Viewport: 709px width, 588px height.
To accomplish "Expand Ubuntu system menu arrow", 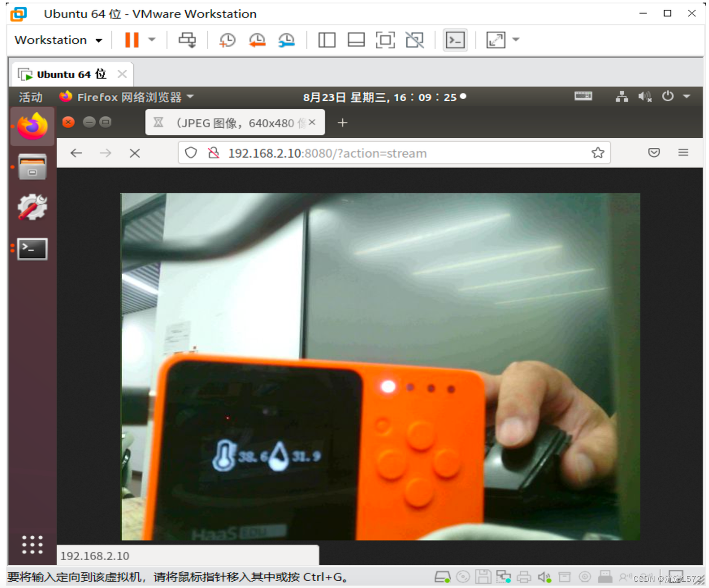I will click(x=687, y=96).
